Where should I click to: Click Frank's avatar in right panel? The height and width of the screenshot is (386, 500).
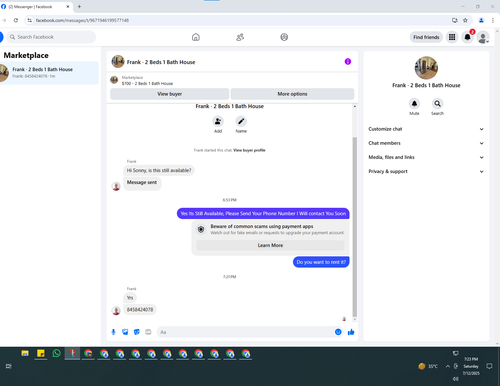point(426,68)
